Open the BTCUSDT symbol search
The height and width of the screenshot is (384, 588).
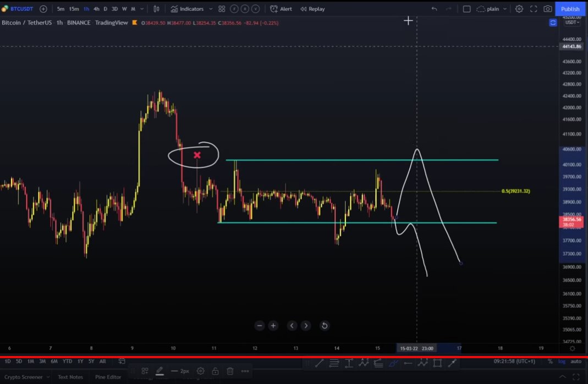pyautogui.click(x=21, y=9)
